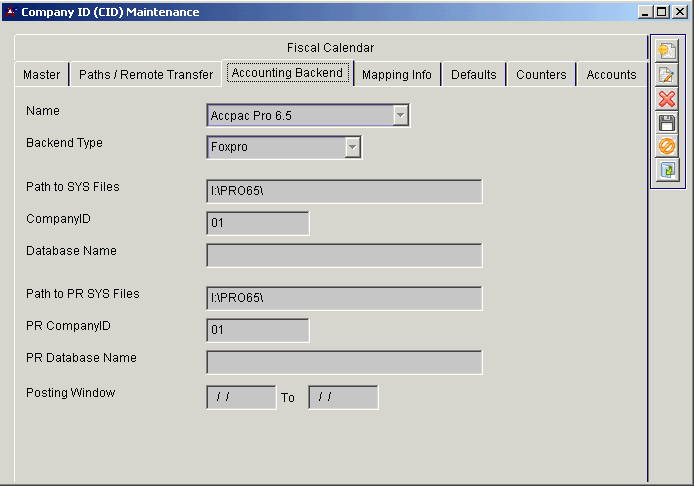Expand the Name dropdown showing Accpac Pro 6.5
Screen dimensions: 694x486
coord(400,116)
